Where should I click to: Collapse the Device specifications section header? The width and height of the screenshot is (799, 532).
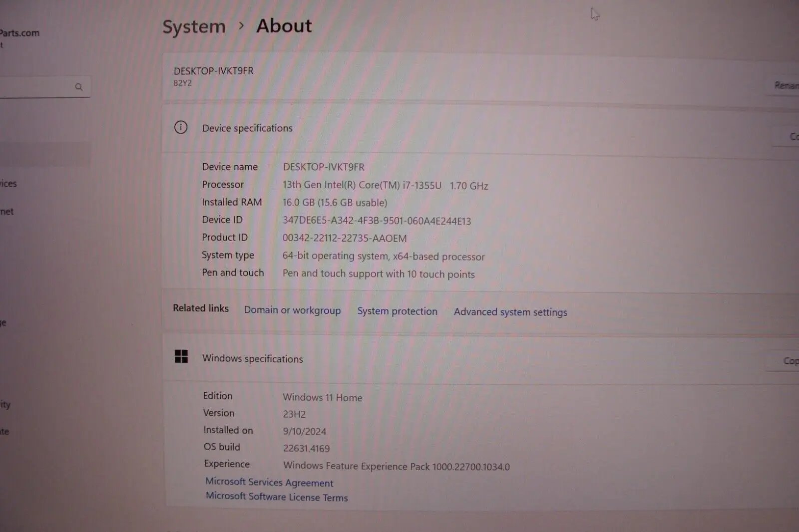coord(479,129)
